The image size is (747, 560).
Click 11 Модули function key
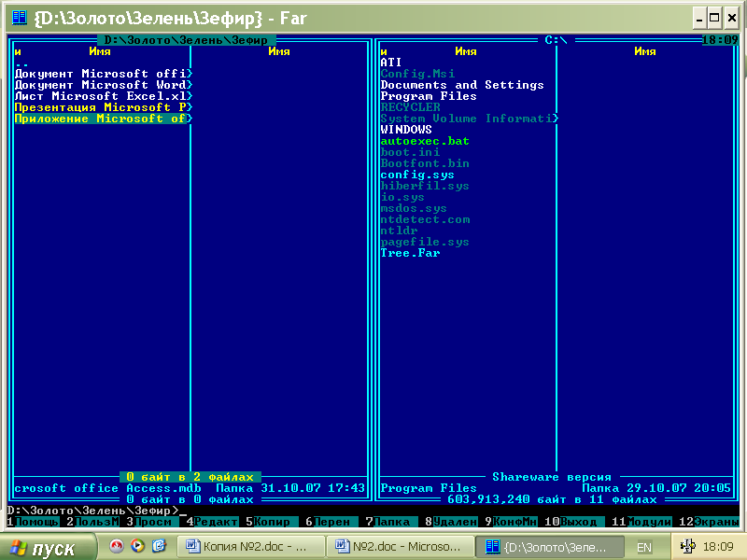tap(641, 522)
